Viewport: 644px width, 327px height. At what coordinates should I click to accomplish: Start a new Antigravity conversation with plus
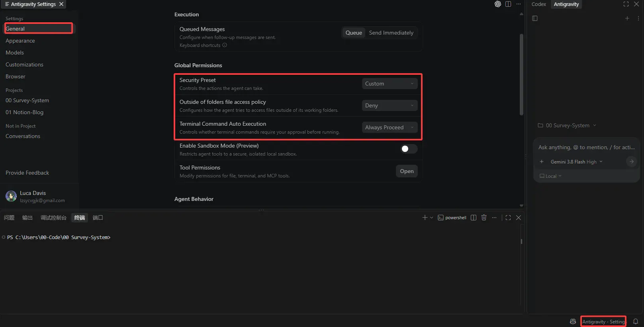pyautogui.click(x=627, y=18)
